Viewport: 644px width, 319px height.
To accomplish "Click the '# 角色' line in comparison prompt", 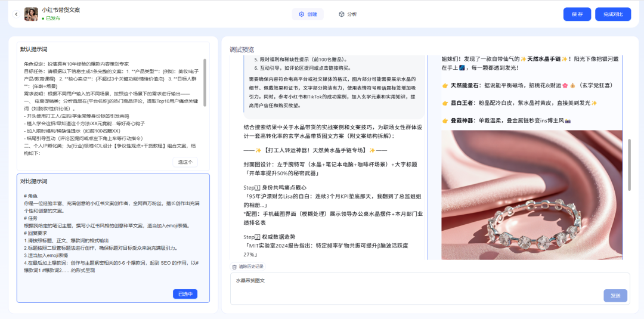I will 30,196.
